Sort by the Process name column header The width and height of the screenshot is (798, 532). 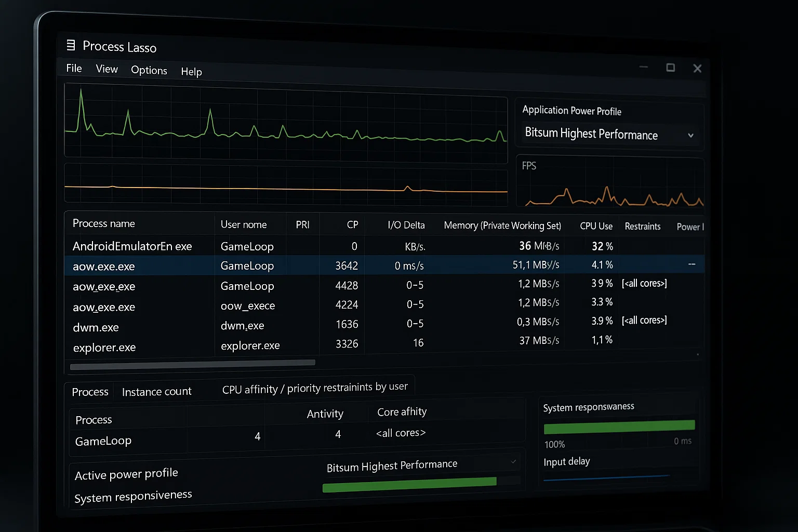(x=104, y=223)
